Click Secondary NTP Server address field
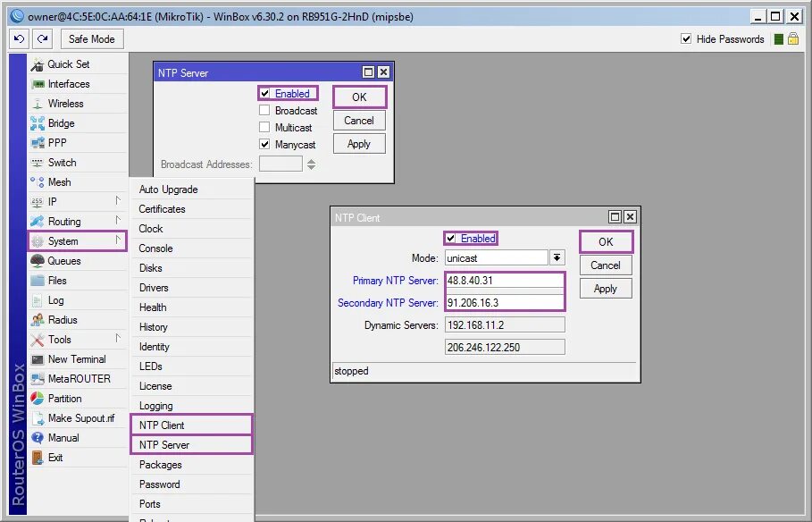812x522 pixels. point(505,303)
